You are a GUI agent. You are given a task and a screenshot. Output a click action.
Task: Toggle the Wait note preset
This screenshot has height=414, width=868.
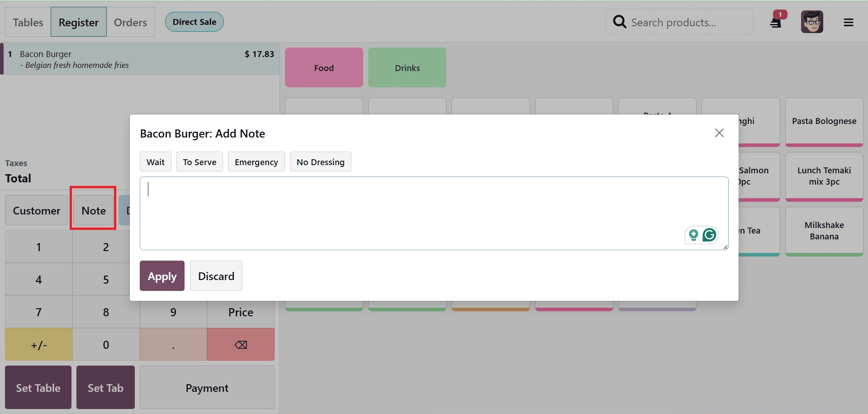coord(155,162)
